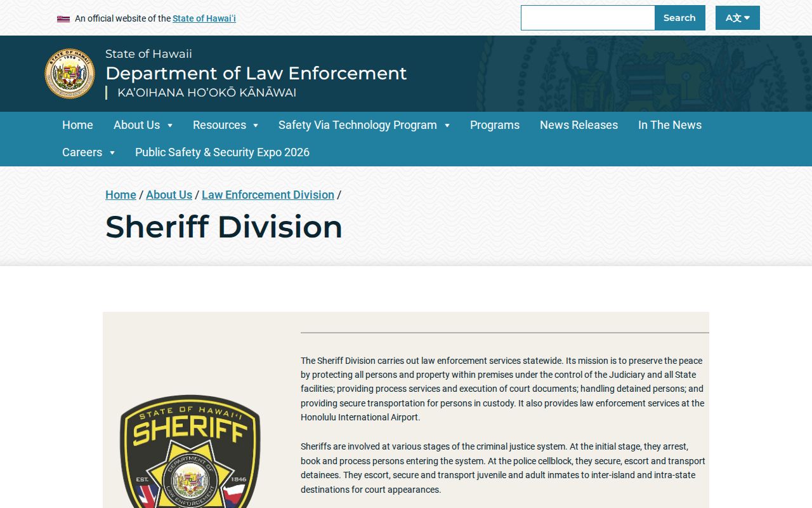The height and width of the screenshot is (508, 812).
Task: Click the Home breadcrumb link
Action: 121,195
